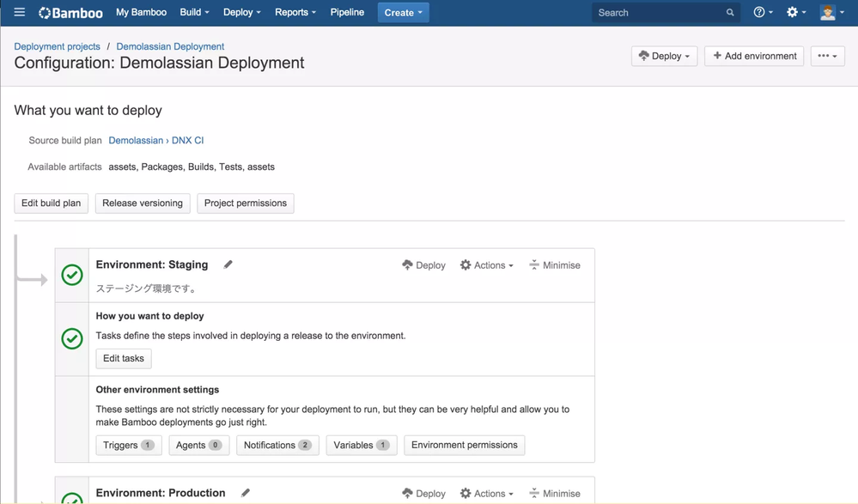Open Agents settings for Staging
858x504 pixels.
pos(198,446)
